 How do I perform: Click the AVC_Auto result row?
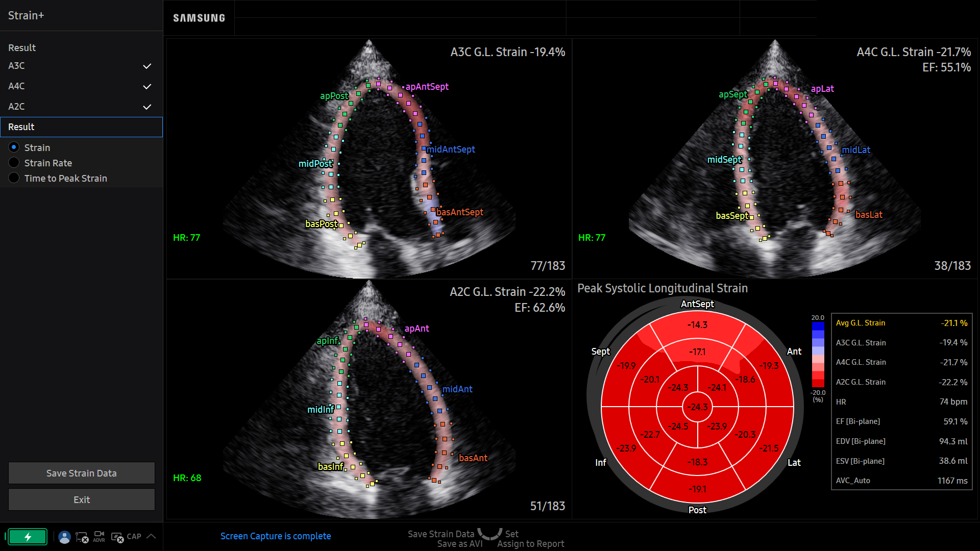click(x=902, y=481)
